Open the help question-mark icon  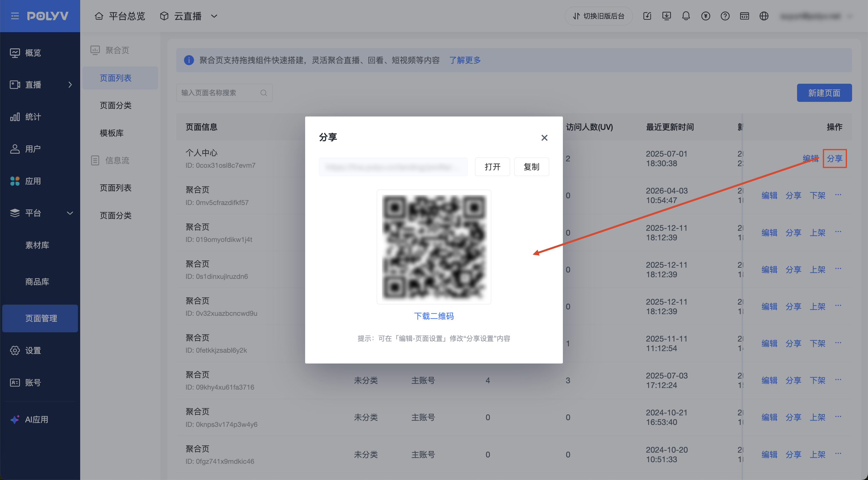(x=725, y=16)
